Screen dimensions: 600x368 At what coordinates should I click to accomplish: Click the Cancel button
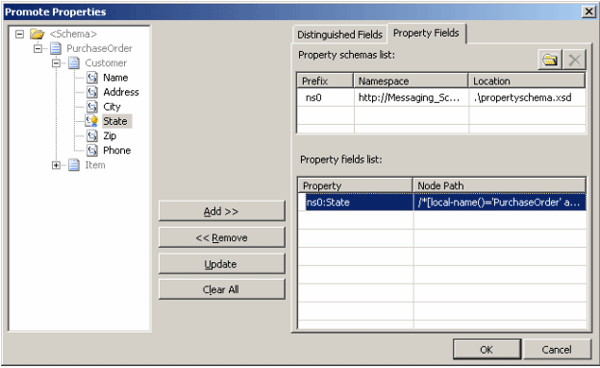point(556,349)
